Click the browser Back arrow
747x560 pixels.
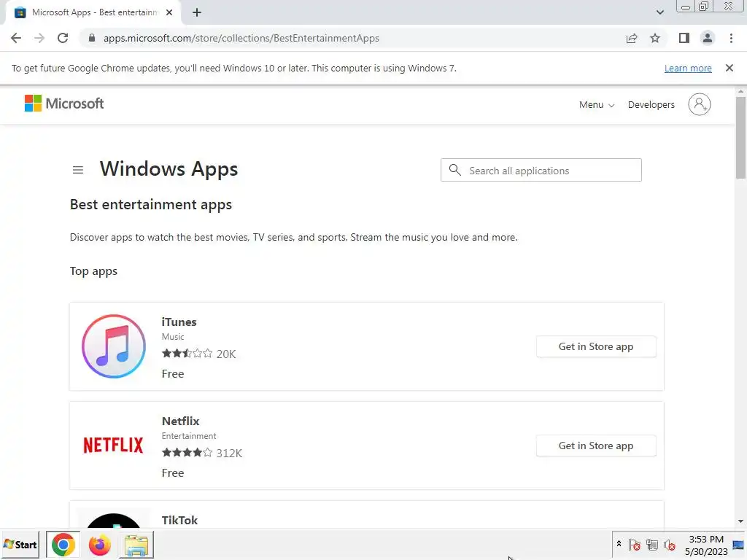tap(16, 38)
